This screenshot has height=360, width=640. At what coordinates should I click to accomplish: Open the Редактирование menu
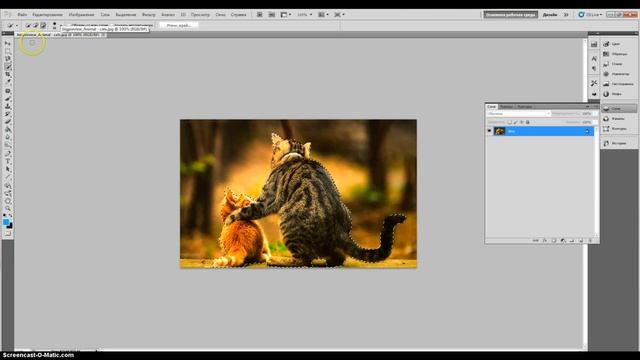pyautogui.click(x=47, y=15)
